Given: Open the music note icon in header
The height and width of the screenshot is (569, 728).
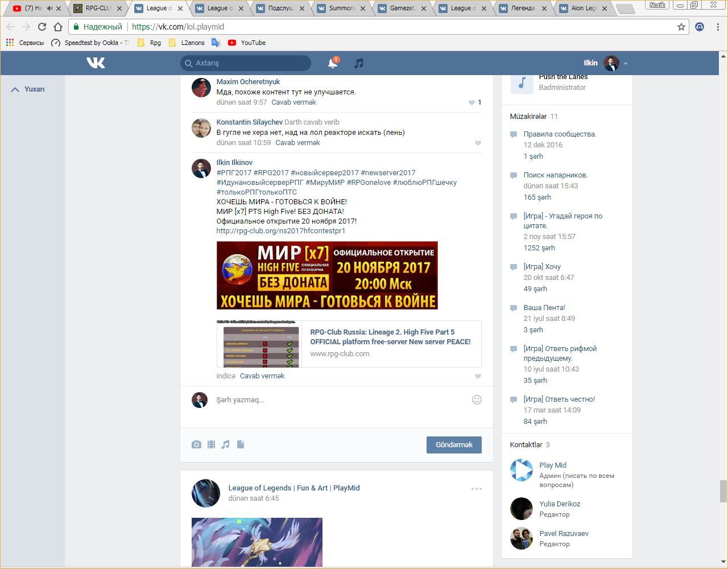Looking at the screenshot, I should 358,63.
